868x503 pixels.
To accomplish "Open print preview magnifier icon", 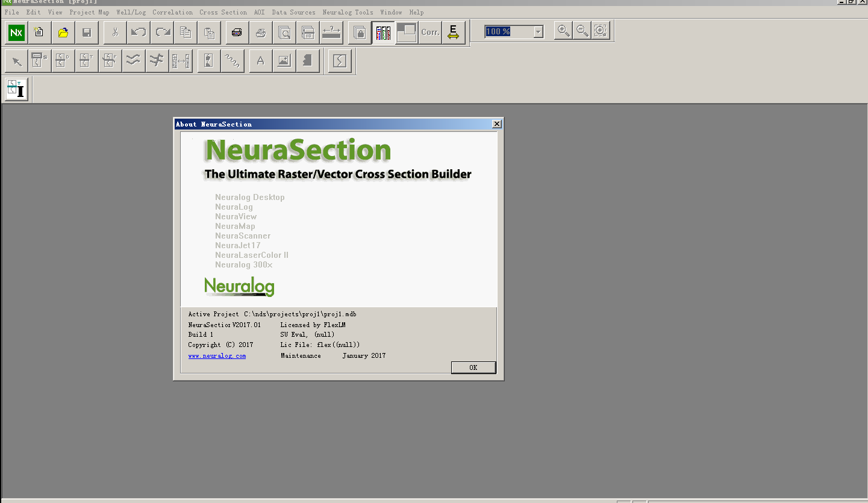I will pyautogui.click(x=284, y=33).
